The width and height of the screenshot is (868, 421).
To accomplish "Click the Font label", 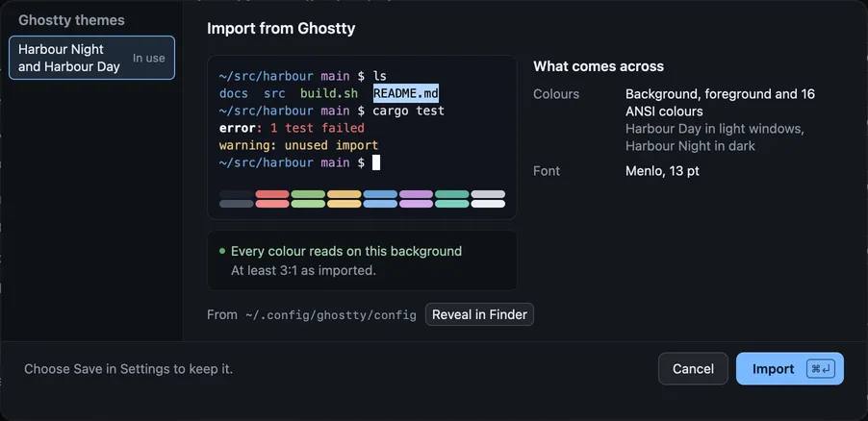I will [547, 171].
